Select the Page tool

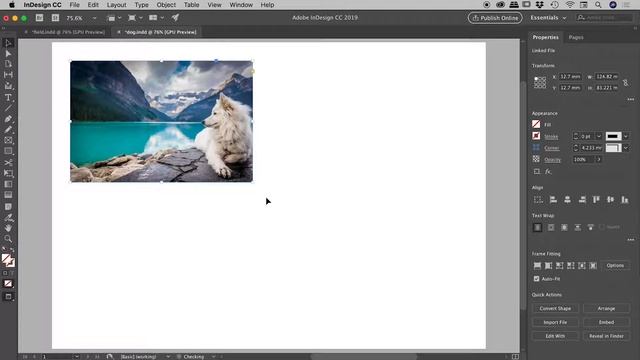[8, 64]
